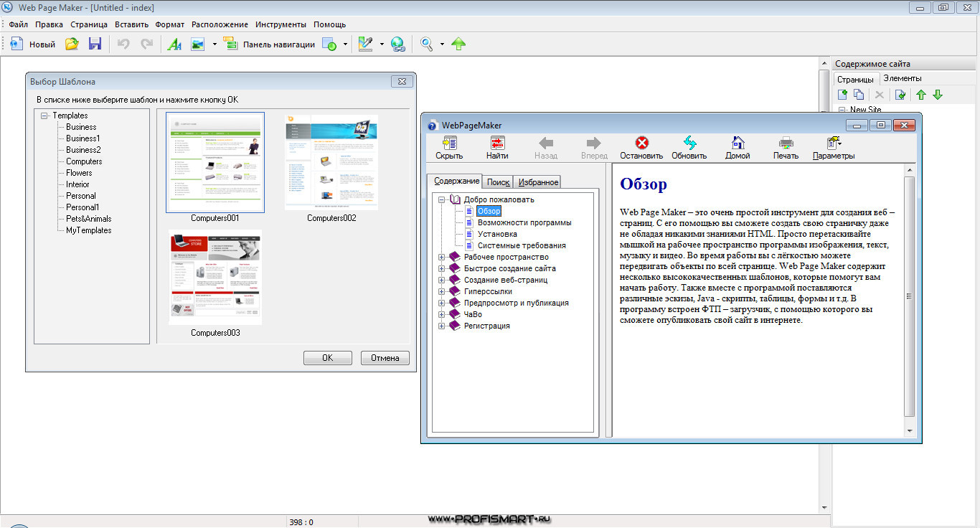Open Возможности программы help page
Image resolution: width=980 pixels, height=528 pixels.
524,222
